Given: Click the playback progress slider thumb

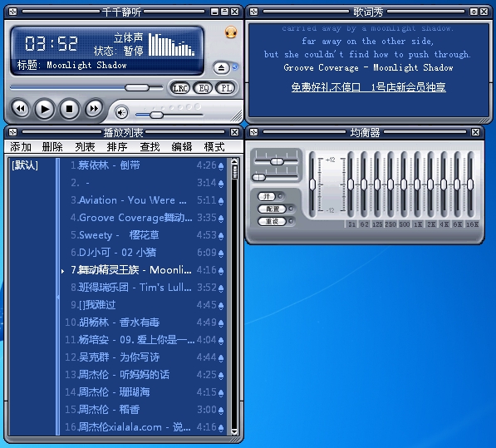Looking at the screenshot, I should pos(137,87).
